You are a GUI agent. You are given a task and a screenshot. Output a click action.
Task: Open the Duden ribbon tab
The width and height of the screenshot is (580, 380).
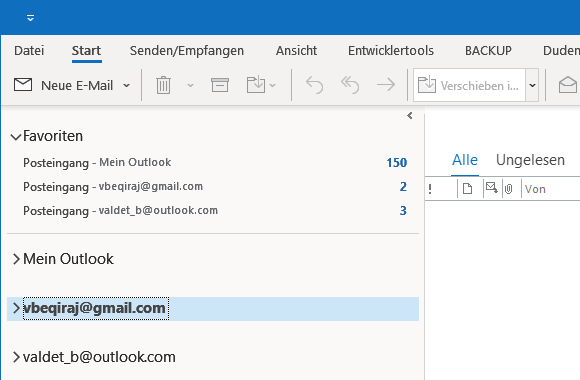click(x=561, y=51)
